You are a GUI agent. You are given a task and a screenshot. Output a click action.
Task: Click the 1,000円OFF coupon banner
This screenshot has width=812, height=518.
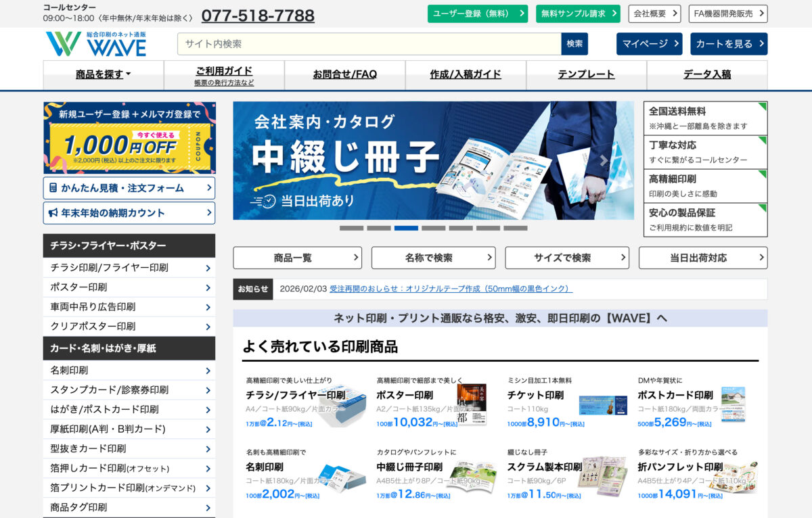pos(129,138)
